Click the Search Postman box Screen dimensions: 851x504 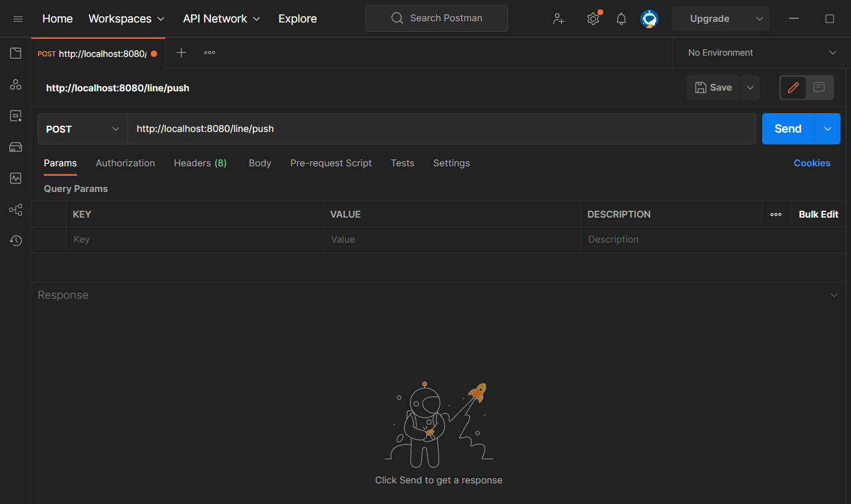pyautogui.click(x=437, y=18)
